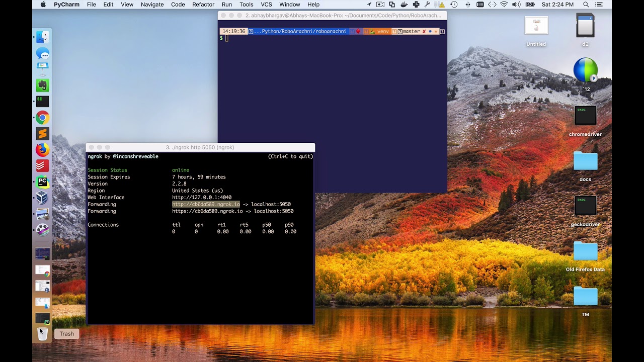Click Web Interface URL http://127.0.0.1:4040
The width and height of the screenshot is (644, 362).
point(202,198)
